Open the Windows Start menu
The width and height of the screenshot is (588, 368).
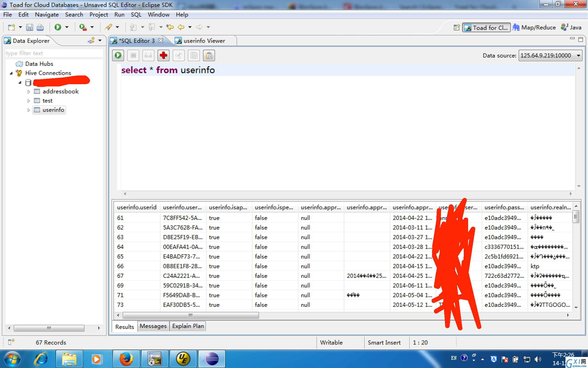coord(12,359)
